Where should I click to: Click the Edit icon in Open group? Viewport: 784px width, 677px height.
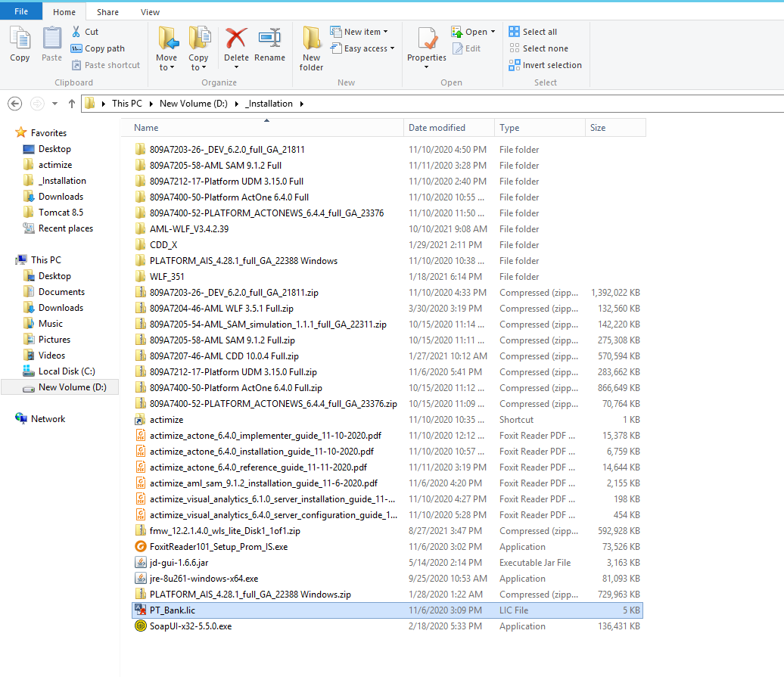point(457,48)
